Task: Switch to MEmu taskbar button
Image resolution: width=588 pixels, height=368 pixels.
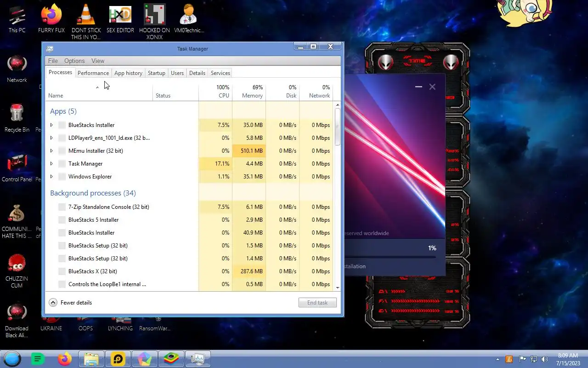Action: (145, 359)
